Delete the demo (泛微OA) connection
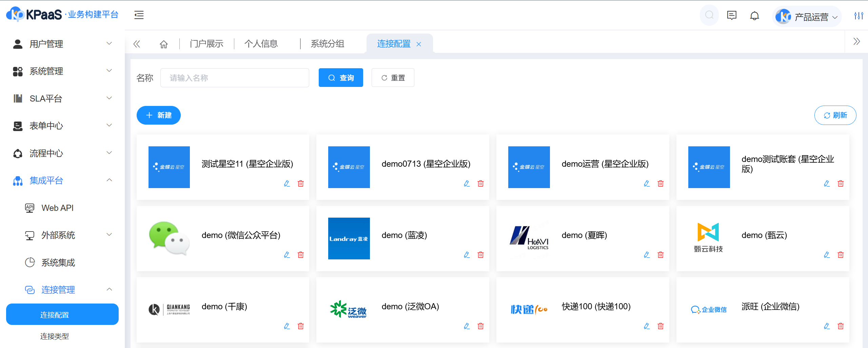 [480, 326]
